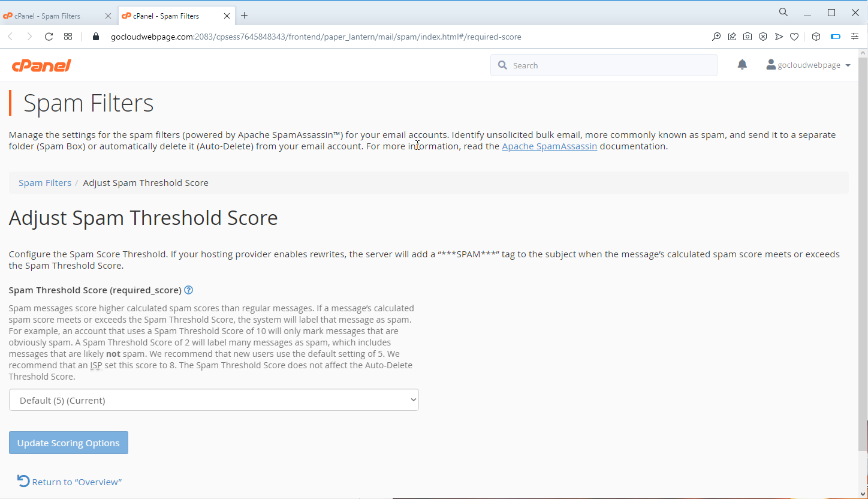The height and width of the screenshot is (499, 868).
Task: Open the page zoom magnifier icon
Action: pos(716,37)
